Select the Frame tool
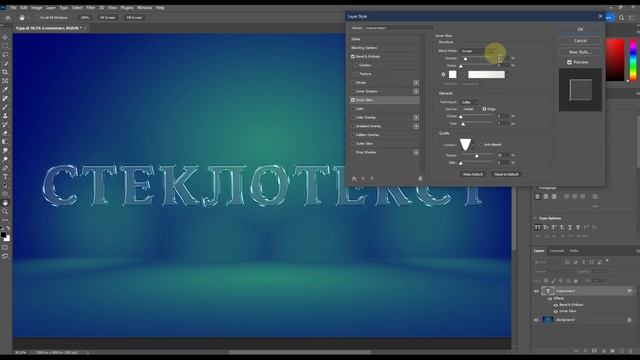The image size is (640, 360). point(5,81)
